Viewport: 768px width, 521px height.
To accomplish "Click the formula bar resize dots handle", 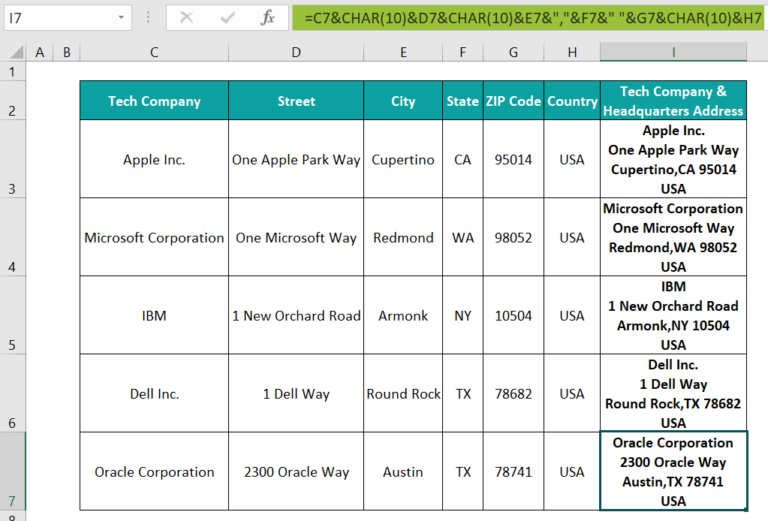I will (148, 18).
